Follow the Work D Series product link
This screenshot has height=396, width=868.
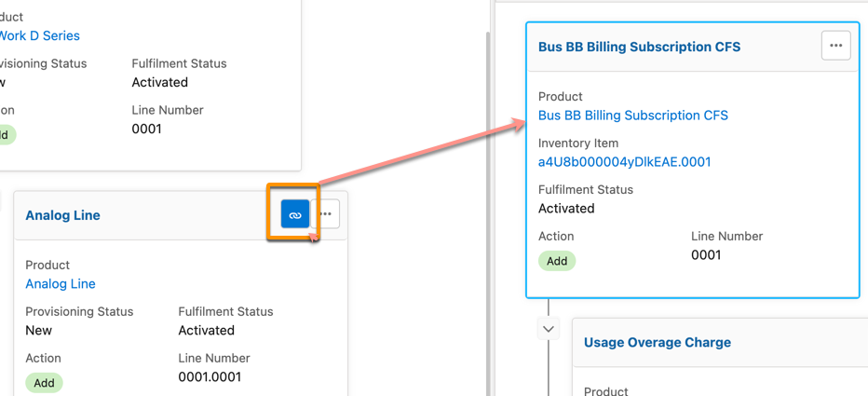tap(39, 35)
